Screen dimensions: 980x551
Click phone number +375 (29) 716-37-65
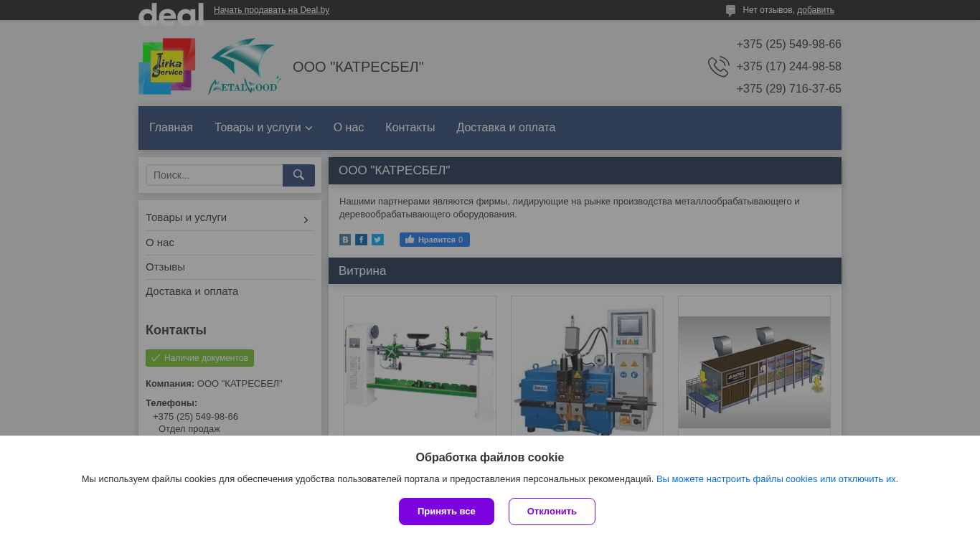[x=788, y=89]
